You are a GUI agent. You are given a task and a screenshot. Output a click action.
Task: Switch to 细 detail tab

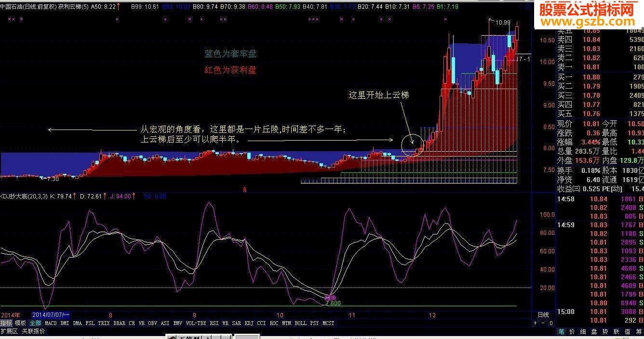tap(583, 331)
